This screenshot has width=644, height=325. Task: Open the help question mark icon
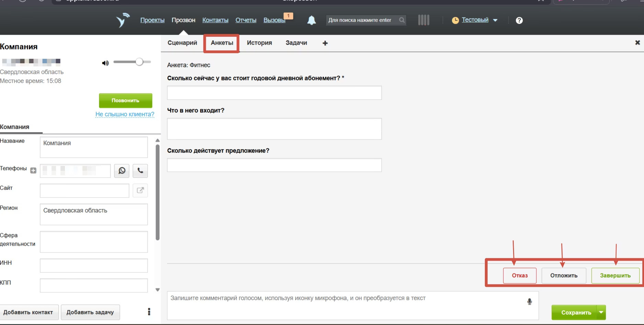[519, 20]
